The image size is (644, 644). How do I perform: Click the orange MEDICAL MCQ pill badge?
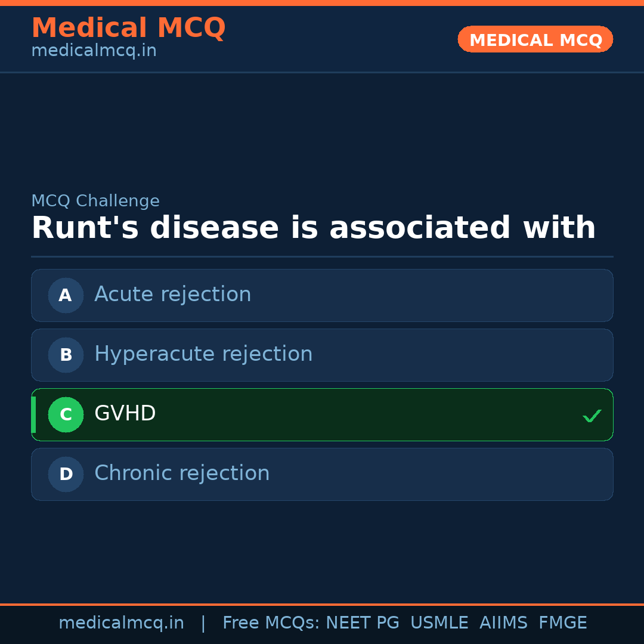pyautogui.click(x=535, y=39)
